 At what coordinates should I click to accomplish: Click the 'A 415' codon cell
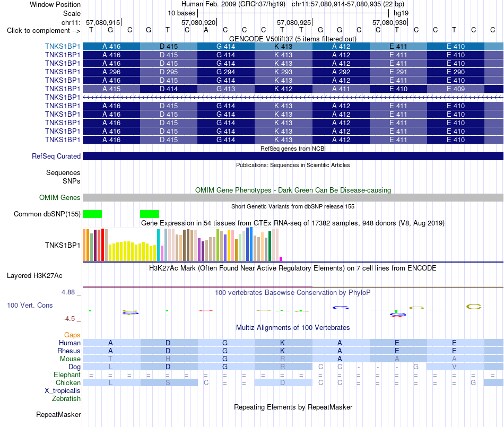pyautogui.click(x=111, y=89)
